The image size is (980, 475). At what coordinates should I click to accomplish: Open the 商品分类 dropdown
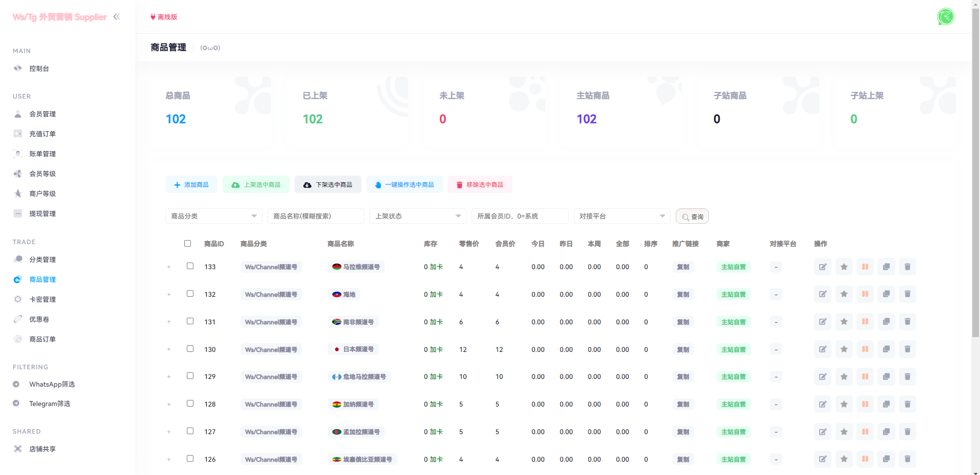[213, 216]
